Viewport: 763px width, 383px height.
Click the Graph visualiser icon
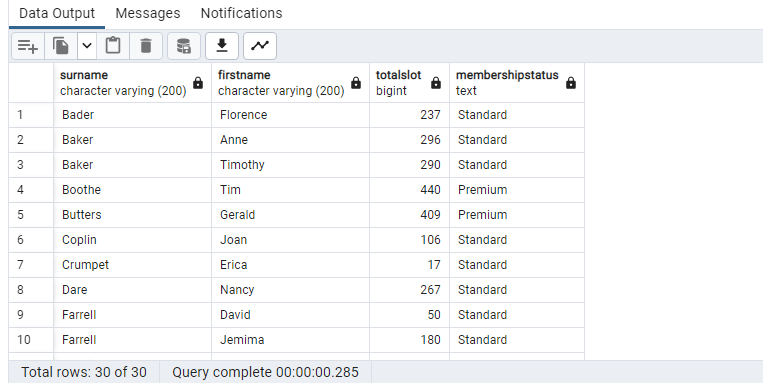(x=260, y=46)
